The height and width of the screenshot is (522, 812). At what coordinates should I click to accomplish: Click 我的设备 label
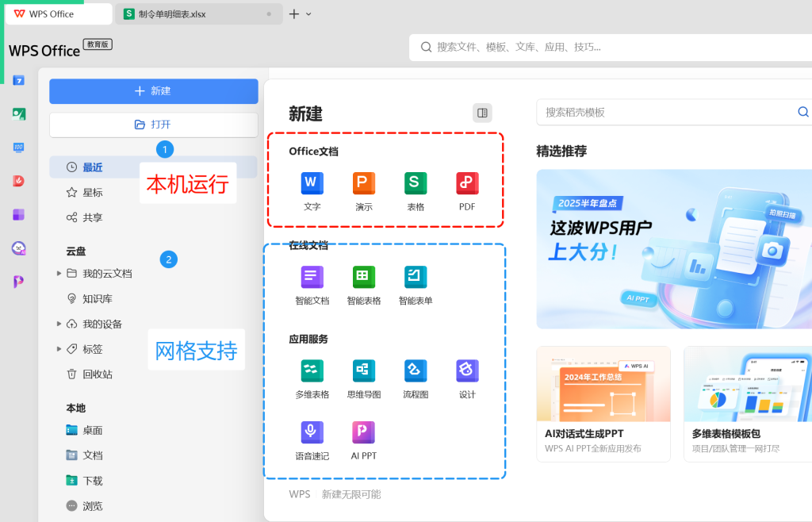click(x=102, y=324)
